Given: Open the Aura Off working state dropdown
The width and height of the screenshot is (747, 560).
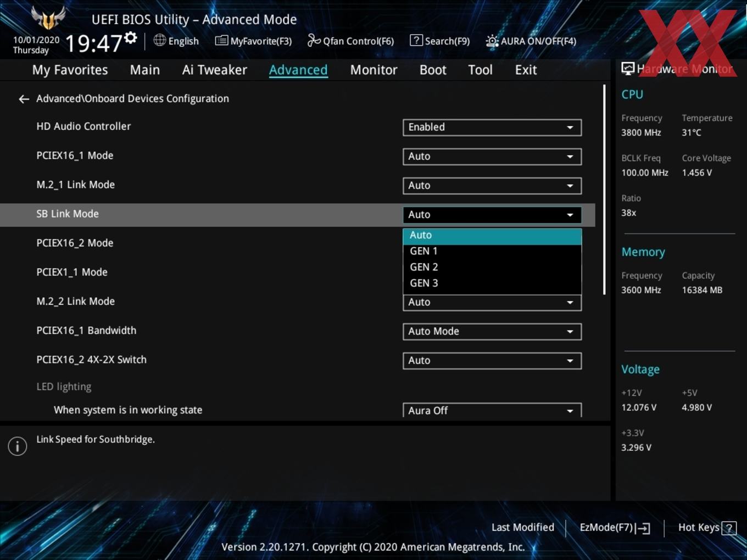Looking at the screenshot, I should (492, 410).
